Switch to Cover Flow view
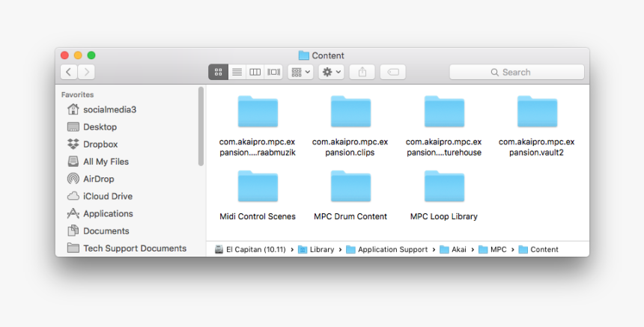The height and width of the screenshot is (327, 644). coord(273,73)
